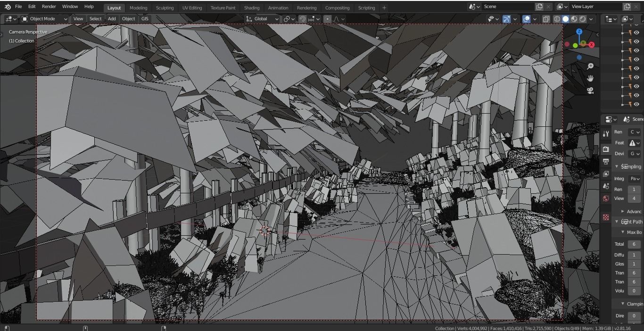Browse view layers with layer icon
The width and height of the screenshot is (644, 331).
(562, 7)
